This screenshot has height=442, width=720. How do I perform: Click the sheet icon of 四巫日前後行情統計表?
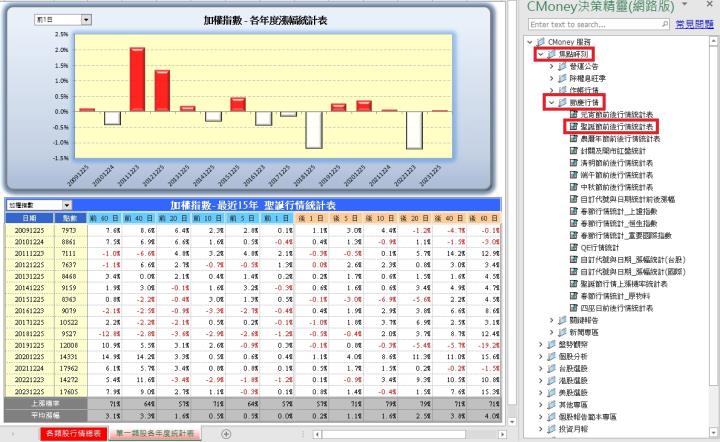574,308
